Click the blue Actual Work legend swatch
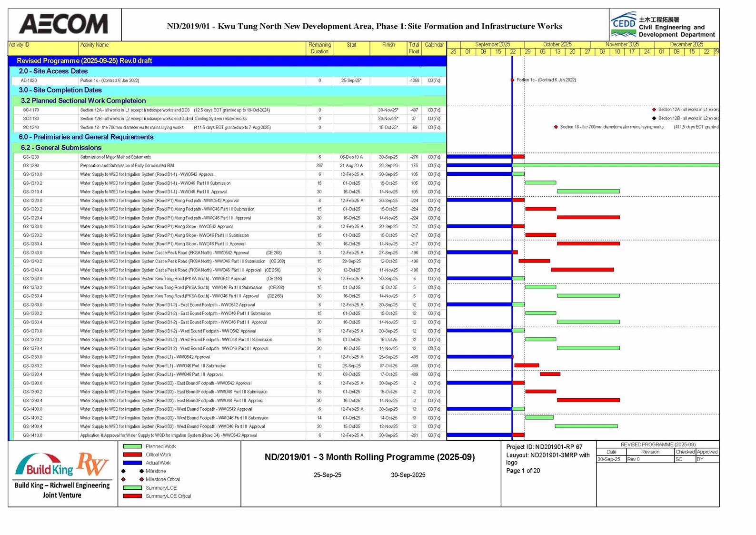 [132, 463]
